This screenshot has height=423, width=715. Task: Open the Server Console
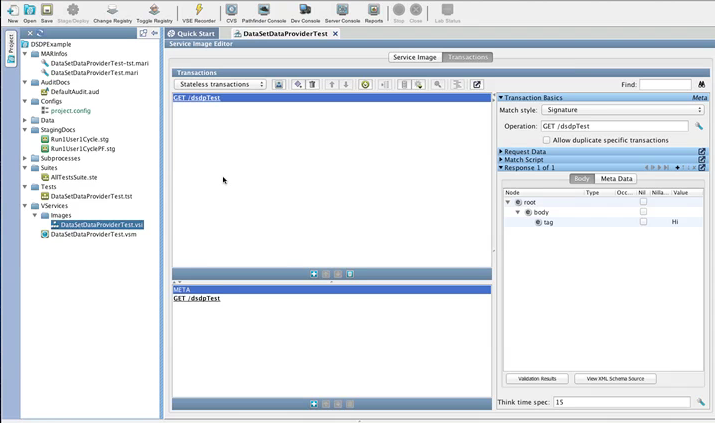coord(342,12)
